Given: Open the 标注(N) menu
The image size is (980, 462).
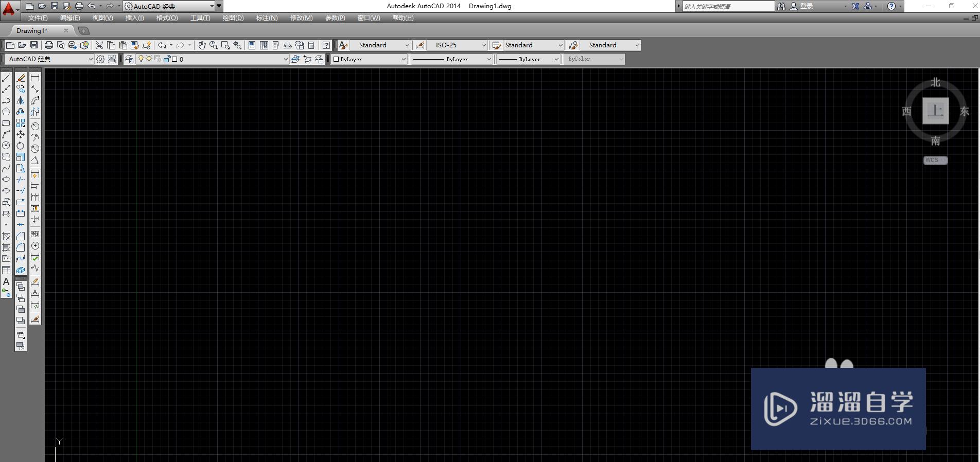Looking at the screenshot, I should click(267, 18).
